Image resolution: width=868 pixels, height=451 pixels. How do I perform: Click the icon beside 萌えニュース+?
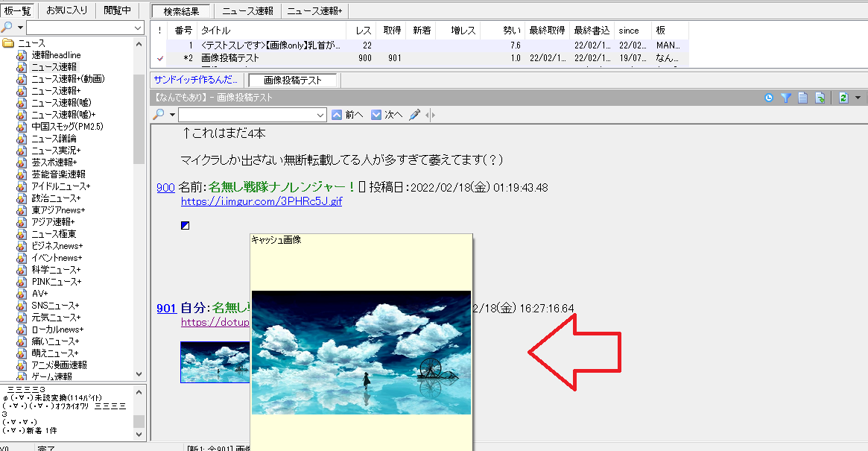click(x=21, y=353)
